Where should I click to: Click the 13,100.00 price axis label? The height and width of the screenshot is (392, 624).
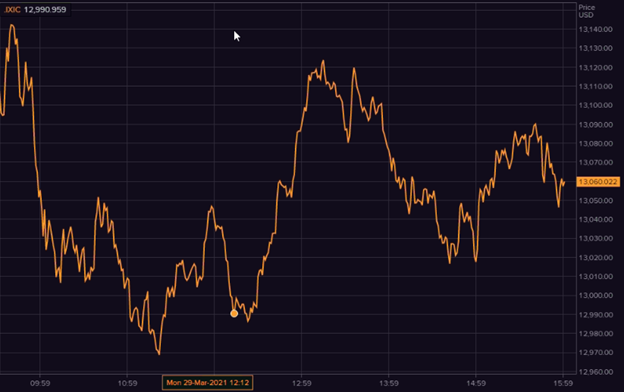click(595, 105)
